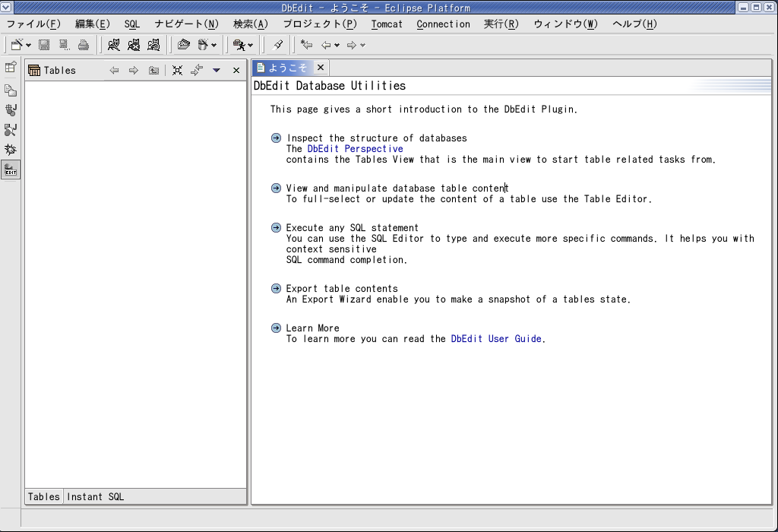
Task: Click the running-man external tools icon
Action: pyautogui.click(x=239, y=45)
